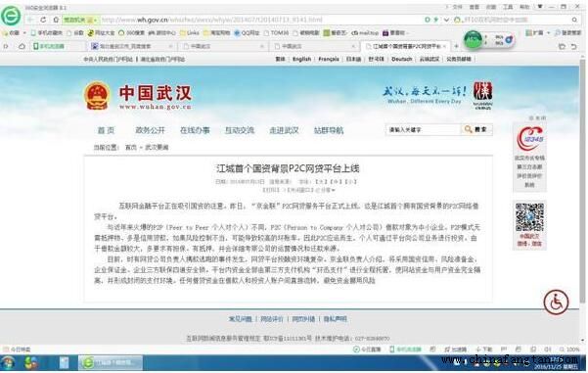Click the home icon beside the address bar
This screenshot has width=588, height=373.
click(56, 20)
